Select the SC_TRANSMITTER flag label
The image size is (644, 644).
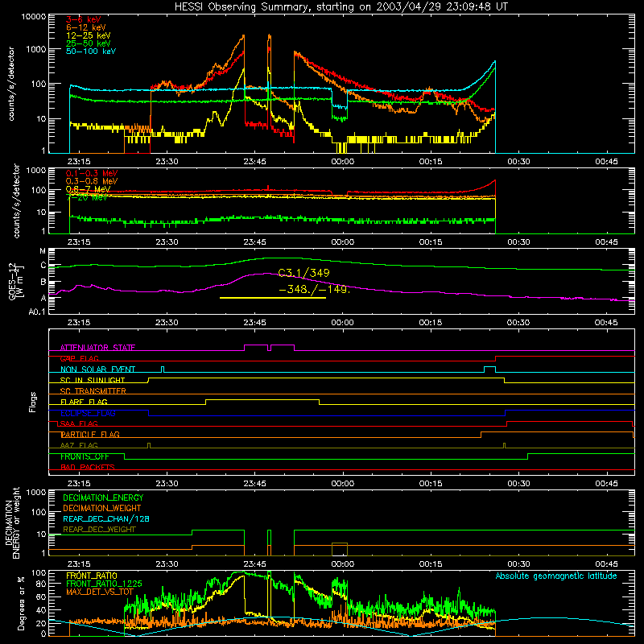[93, 391]
